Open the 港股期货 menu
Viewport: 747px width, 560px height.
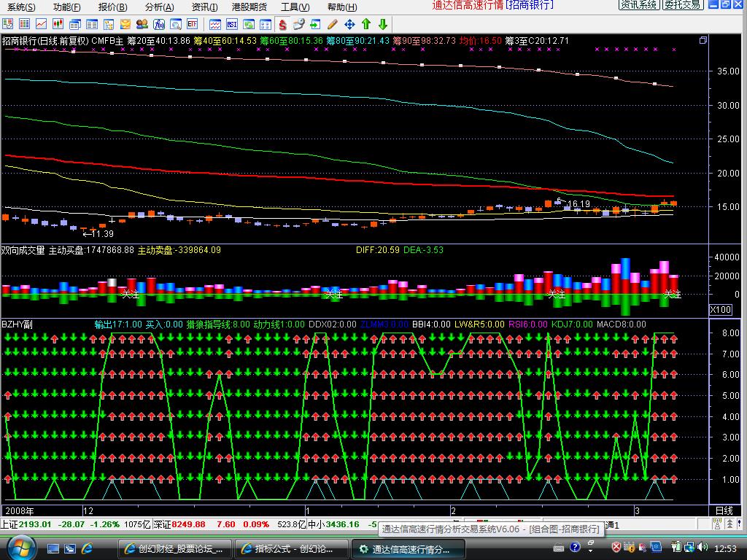(x=249, y=7)
